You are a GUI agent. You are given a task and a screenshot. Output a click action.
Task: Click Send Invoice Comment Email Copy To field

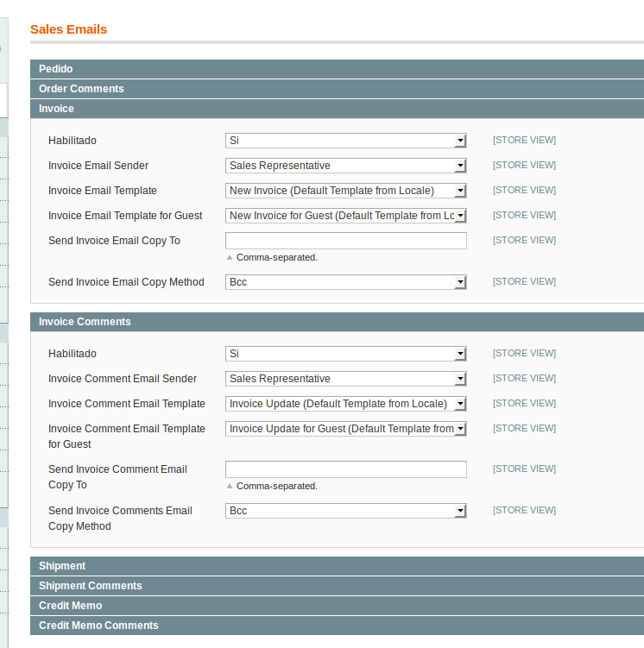point(345,469)
